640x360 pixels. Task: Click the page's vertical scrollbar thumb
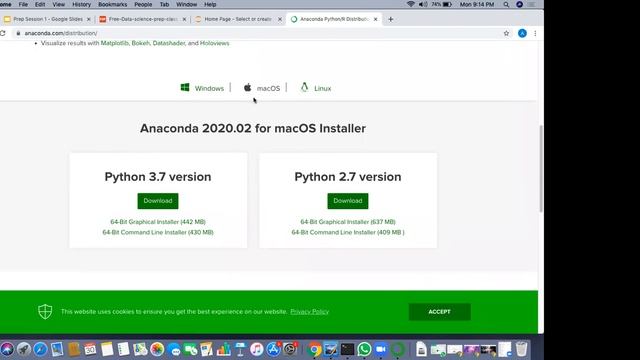click(541, 168)
